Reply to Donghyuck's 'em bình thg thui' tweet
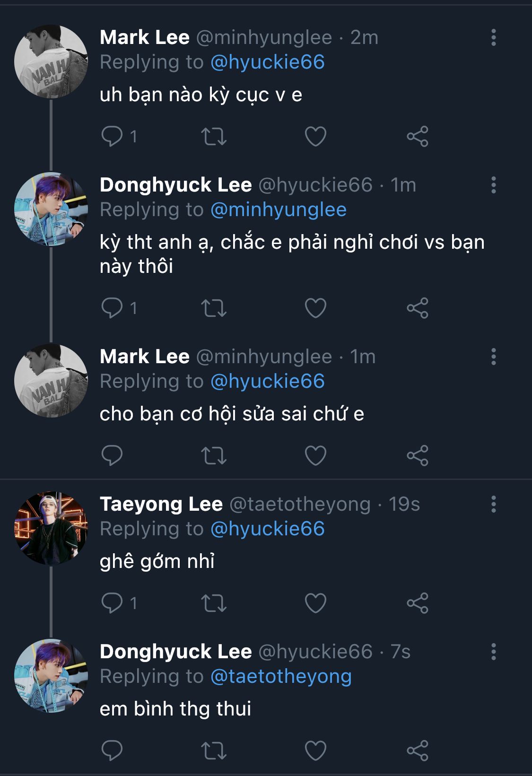The height and width of the screenshot is (776, 532). coord(112,750)
